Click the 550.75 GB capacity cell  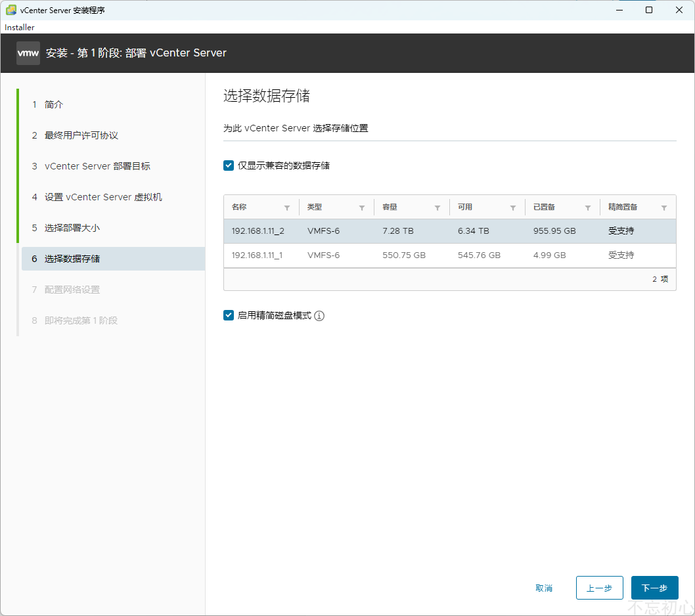click(x=404, y=255)
